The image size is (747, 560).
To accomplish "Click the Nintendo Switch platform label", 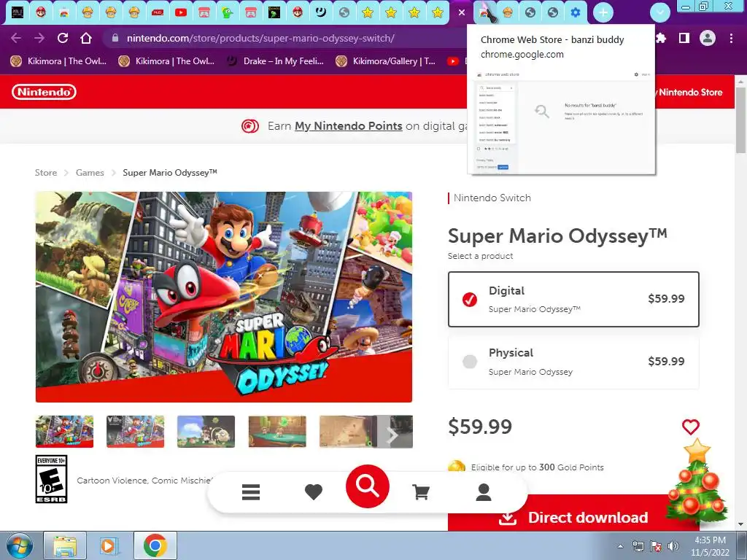I will coord(492,198).
